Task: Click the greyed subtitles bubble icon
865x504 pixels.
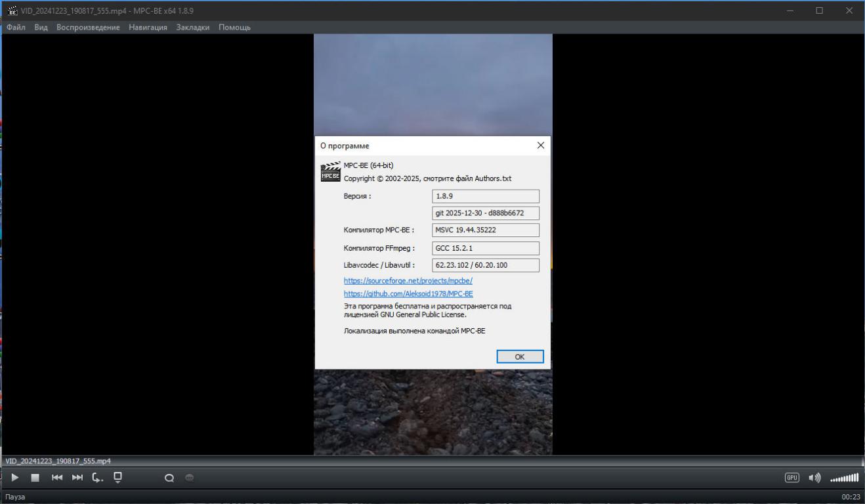Action: click(x=189, y=478)
